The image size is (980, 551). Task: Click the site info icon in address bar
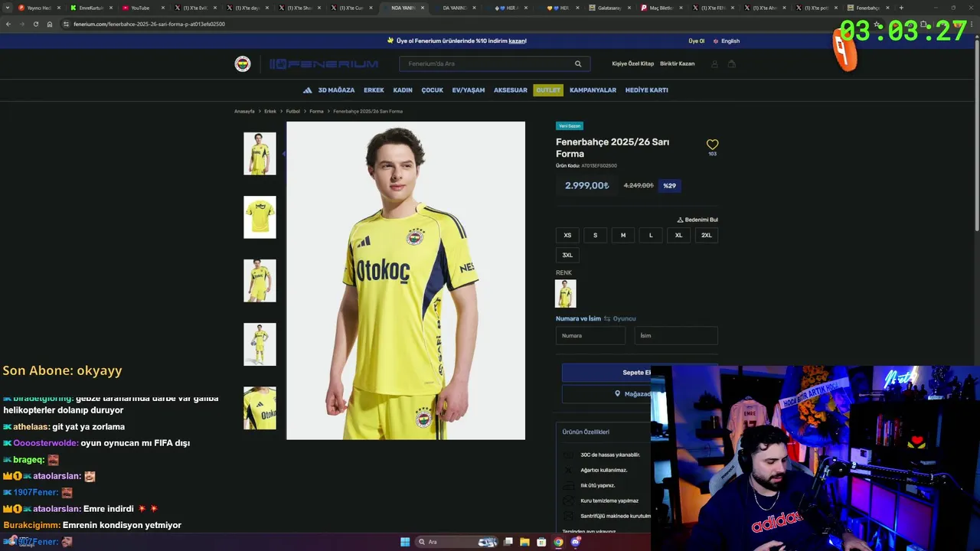(66, 24)
